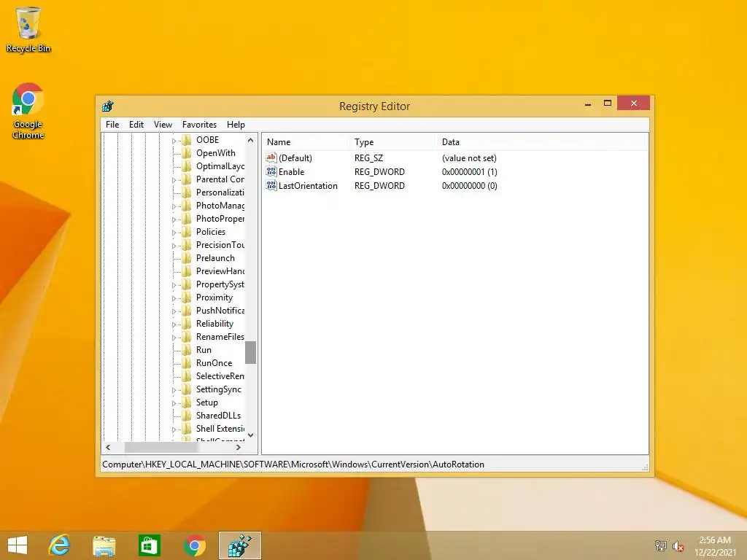Open the Favorites menu
Viewport: 747px width, 560px height.
pyautogui.click(x=199, y=124)
